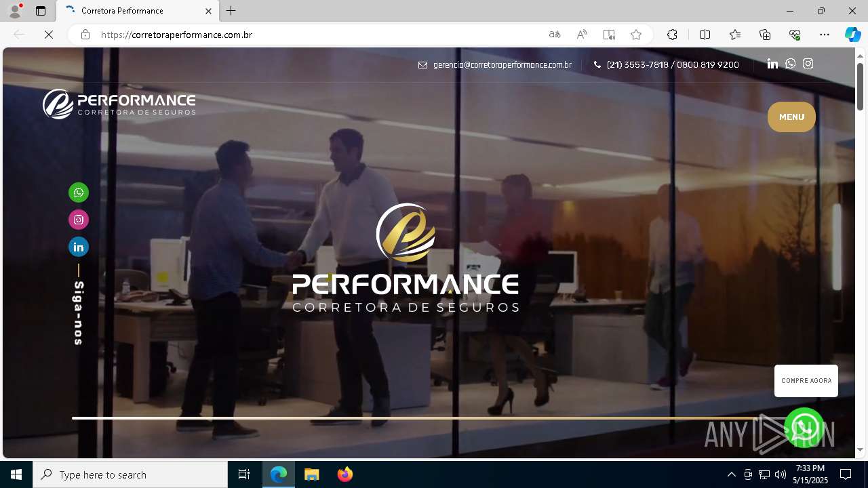The width and height of the screenshot is (868, 488).
Task: Open tab actions menu
Action: point(41,11)
